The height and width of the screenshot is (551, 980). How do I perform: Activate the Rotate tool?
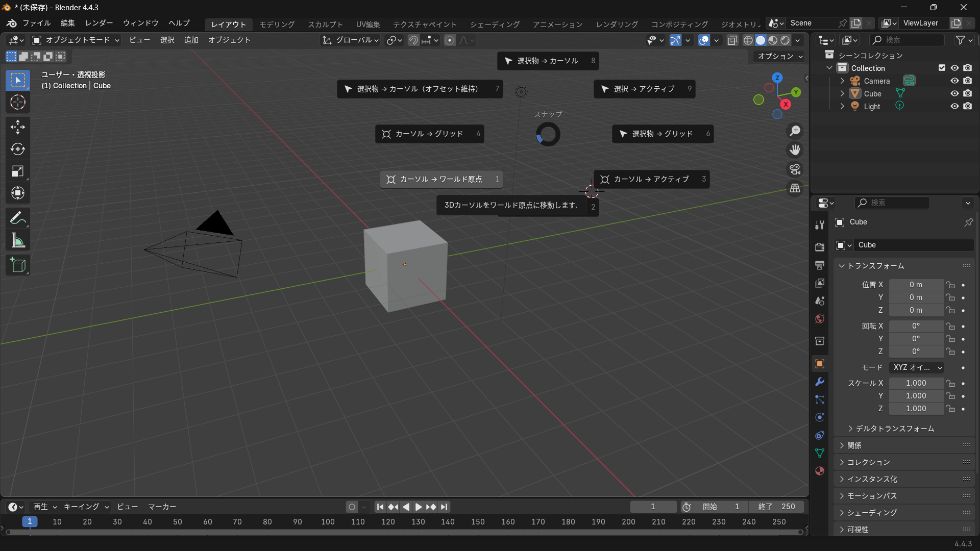[x=18, y=149]
